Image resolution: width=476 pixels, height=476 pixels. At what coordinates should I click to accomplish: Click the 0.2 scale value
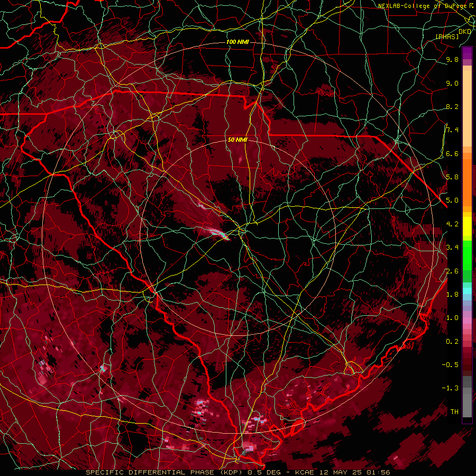tap(452, 342)
